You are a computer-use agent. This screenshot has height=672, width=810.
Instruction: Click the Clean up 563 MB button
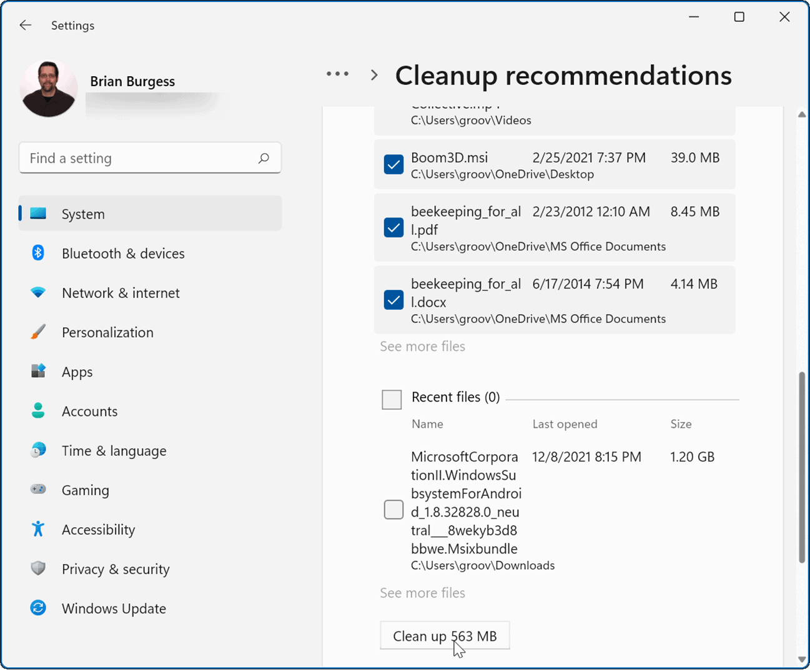(445, 635)
